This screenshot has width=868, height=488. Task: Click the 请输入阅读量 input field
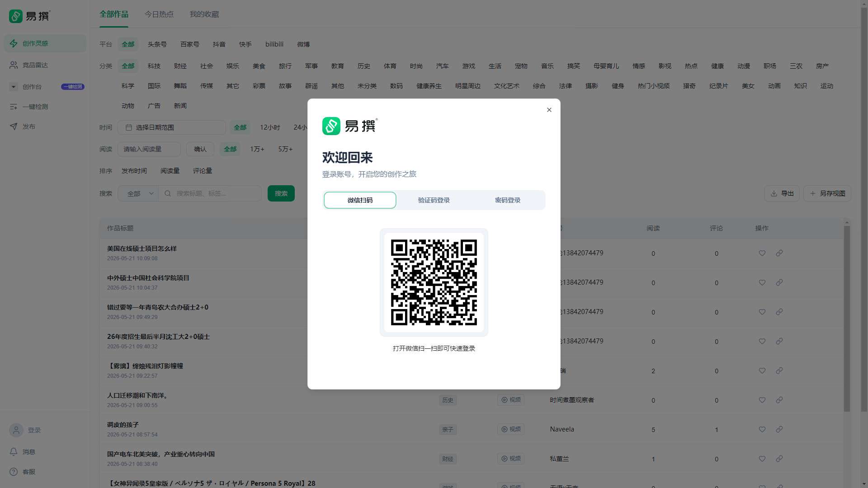149,149
